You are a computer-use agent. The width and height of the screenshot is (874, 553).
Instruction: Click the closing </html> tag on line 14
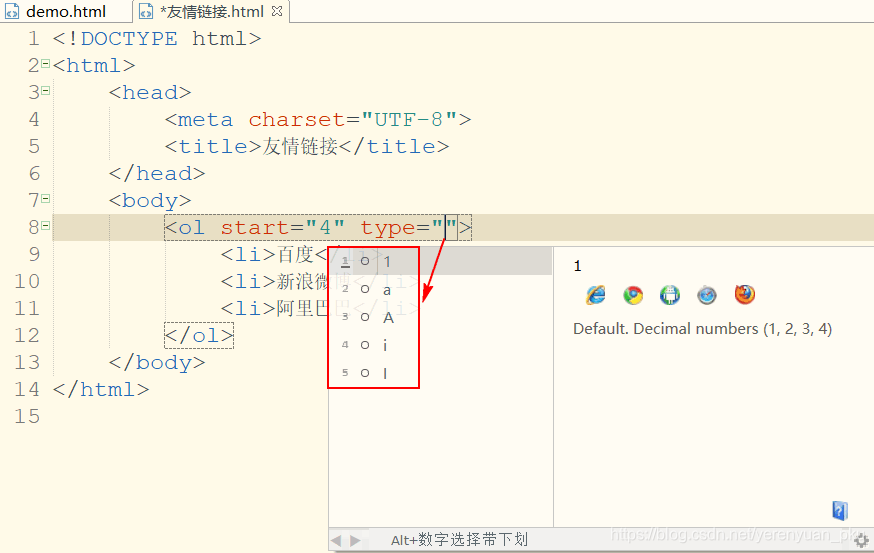[x=101, y=389]
